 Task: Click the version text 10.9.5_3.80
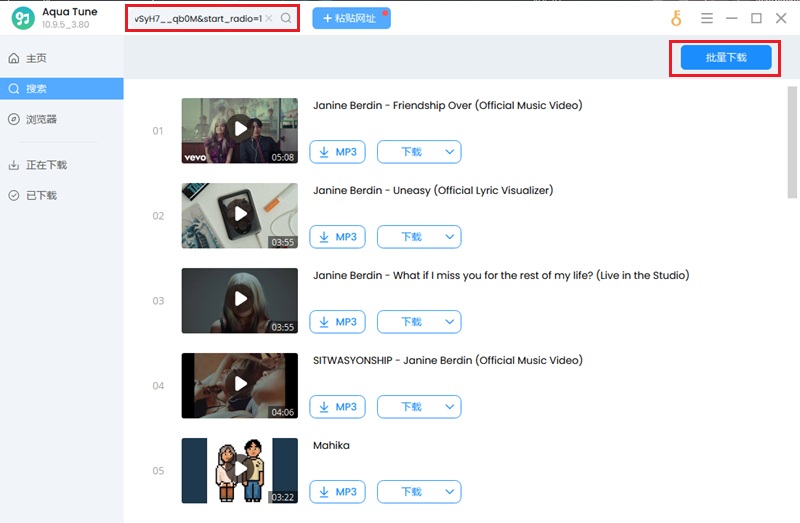65,24
